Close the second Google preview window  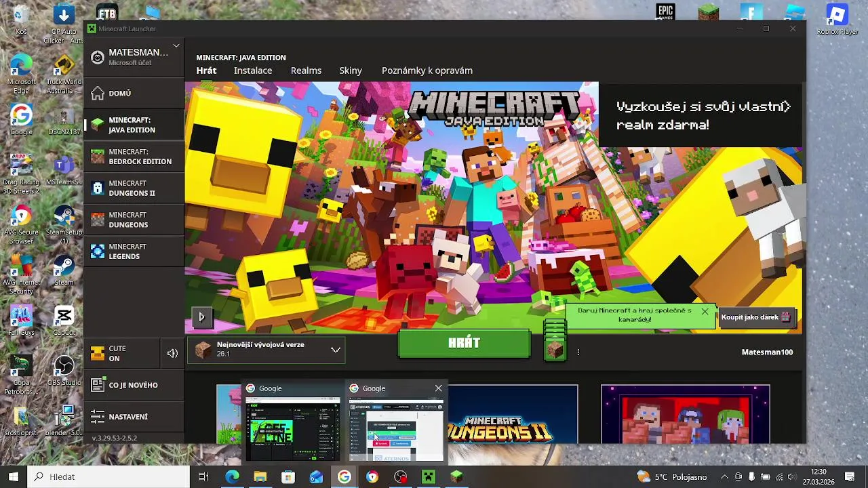(438, 388)
